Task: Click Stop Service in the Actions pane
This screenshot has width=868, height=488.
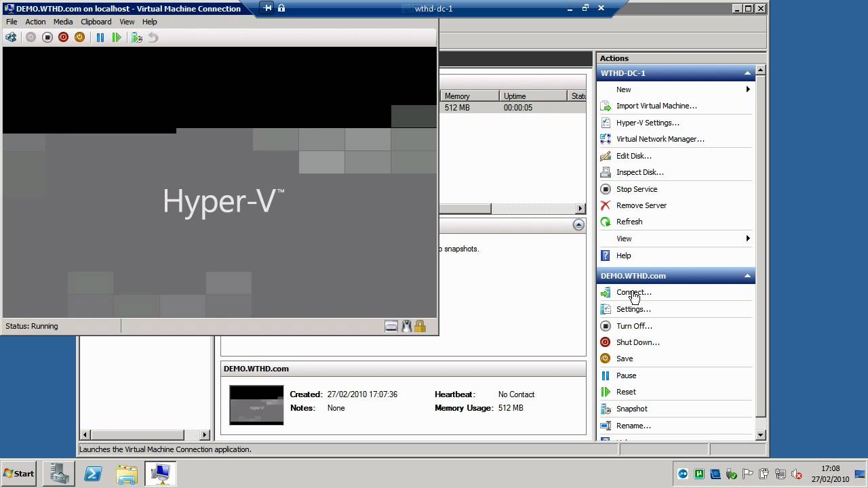Action: [x=636, y=189]
